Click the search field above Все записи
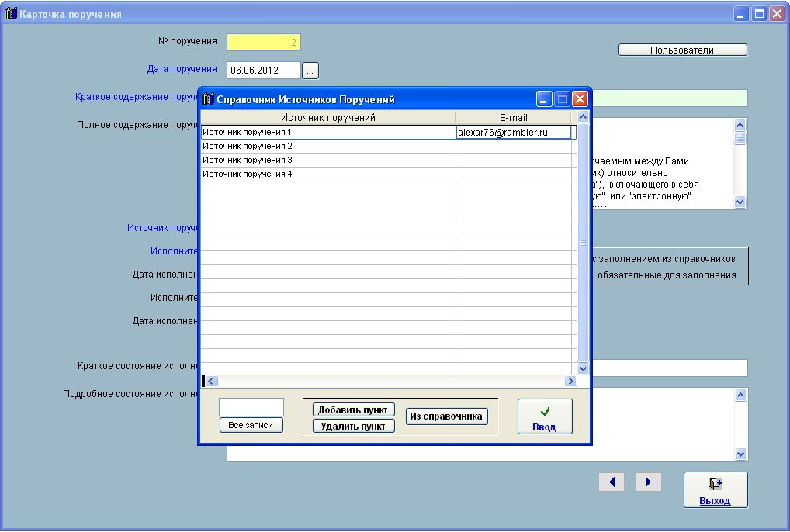The width and height of the screenshot is (790, 532). 251,407
